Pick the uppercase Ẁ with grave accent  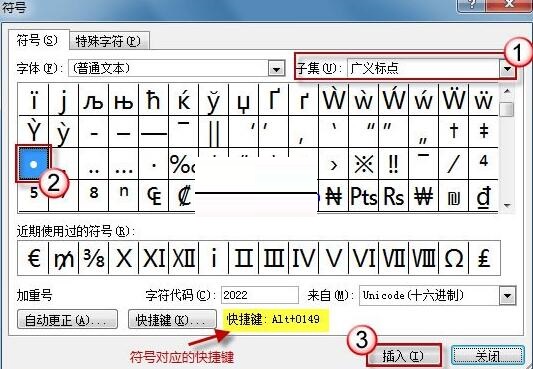pyautogui.click(x=333, y=100)
